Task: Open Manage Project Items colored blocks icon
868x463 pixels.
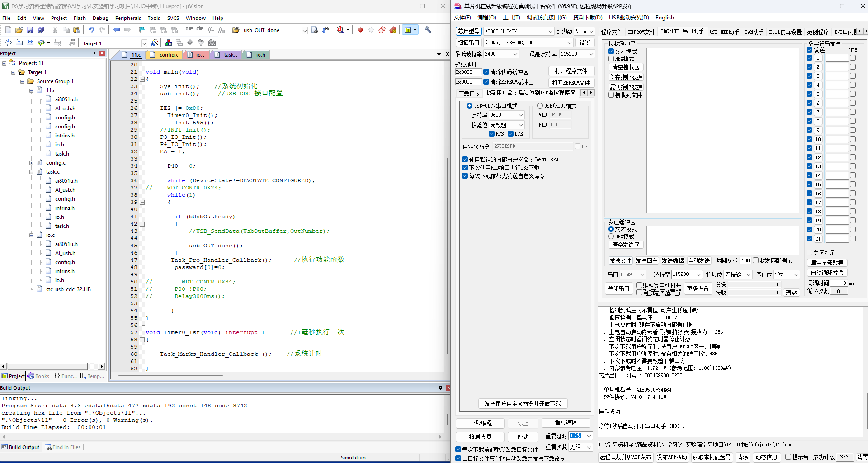Action: [x=169, y=43]
